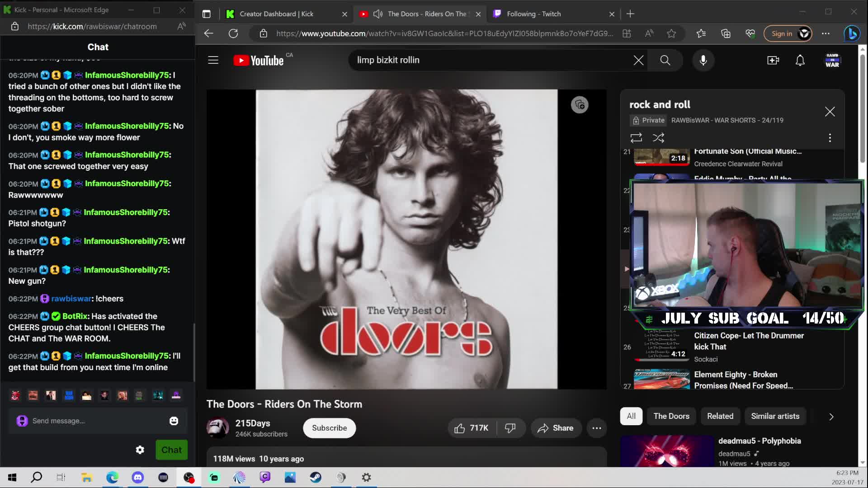
Task: Subscribe to 215Days channel
Action: pyautogui.click(x=329, y=428)
